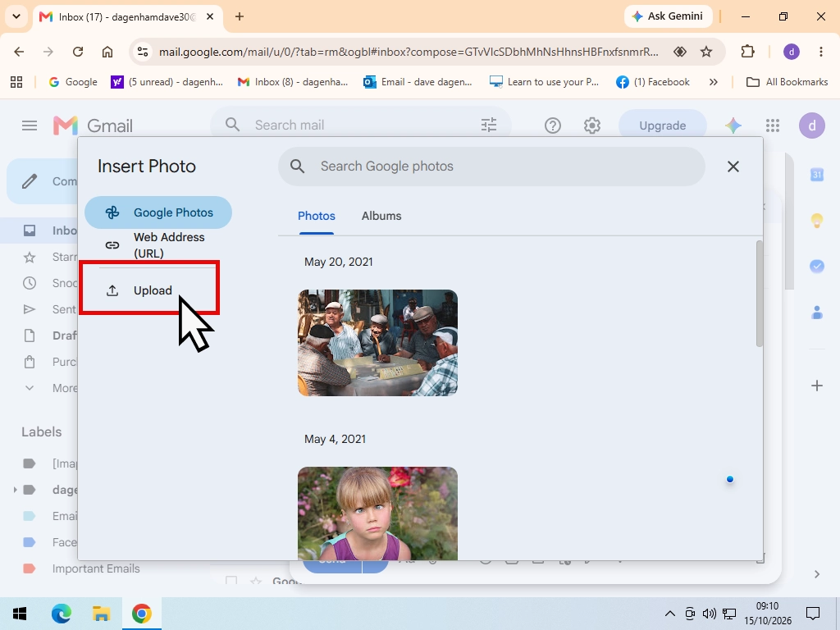
Task: Open the Inbox folder icon
Action: click(30, 231)
